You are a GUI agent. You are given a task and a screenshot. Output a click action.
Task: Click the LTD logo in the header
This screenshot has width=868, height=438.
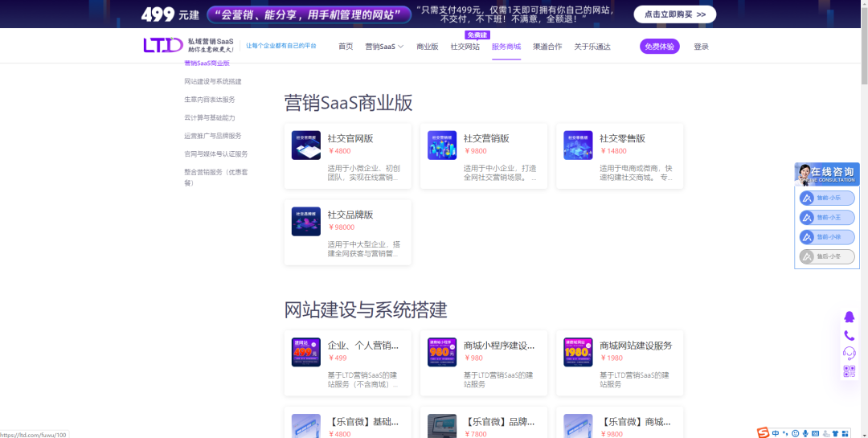(163, 45)
